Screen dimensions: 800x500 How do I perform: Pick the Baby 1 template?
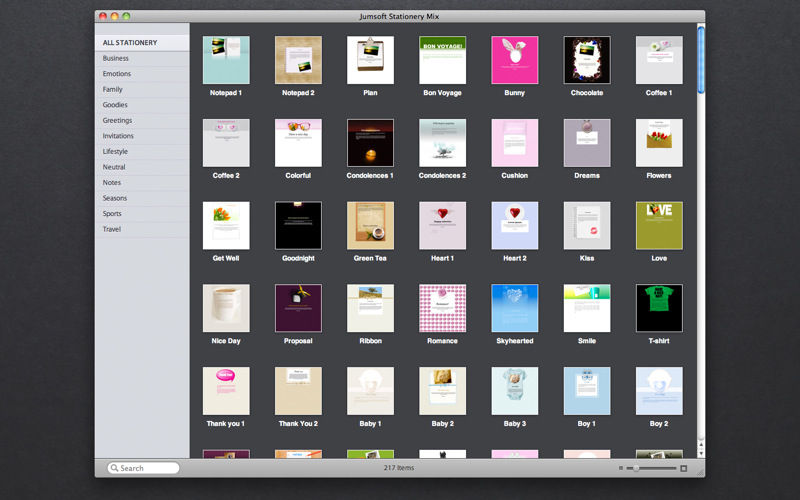[x=370, y=391]
